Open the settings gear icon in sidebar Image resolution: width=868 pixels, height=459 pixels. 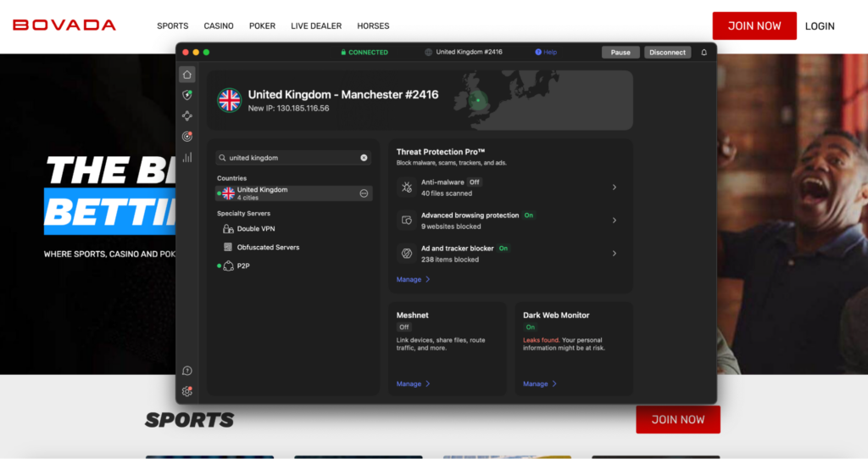click(x=187, y=391)
